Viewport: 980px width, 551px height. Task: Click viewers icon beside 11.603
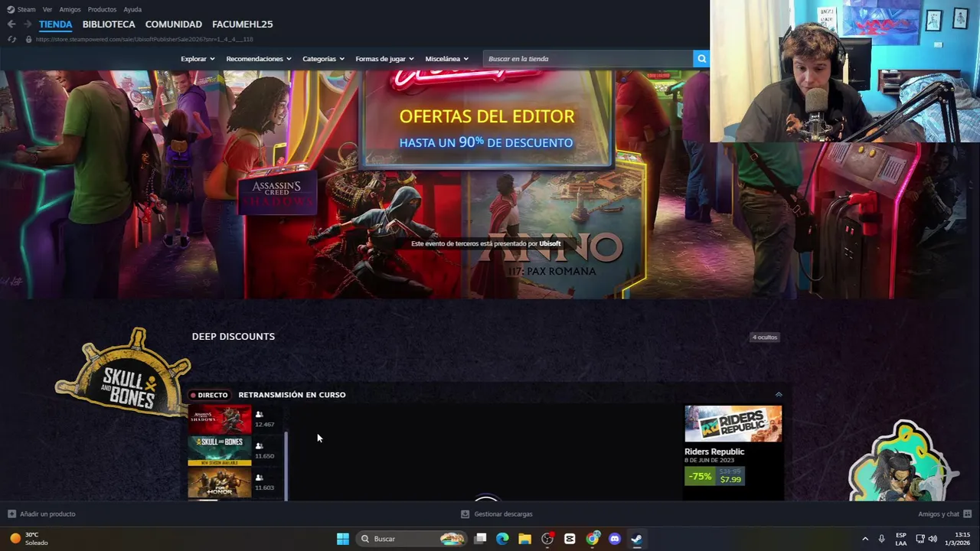(259, 478)
